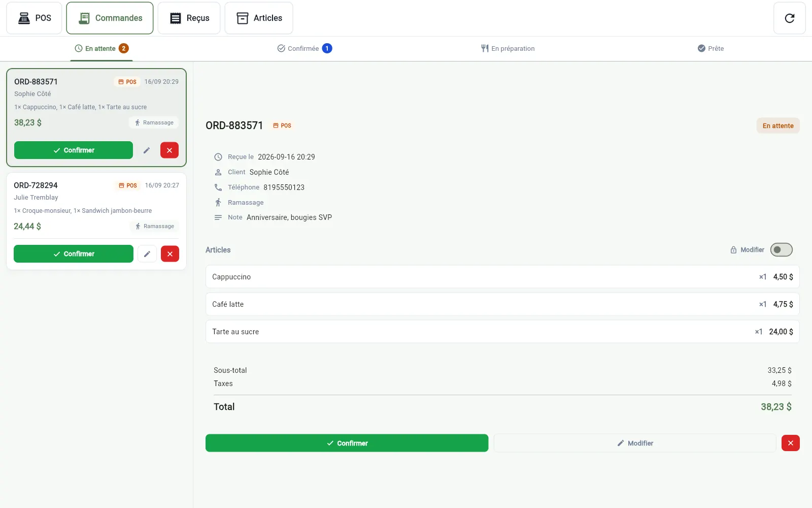The height and width of the screenshot is (508, 812).
Task: Click the clock icon next to Reçue le
Action: tap(218, 157)
